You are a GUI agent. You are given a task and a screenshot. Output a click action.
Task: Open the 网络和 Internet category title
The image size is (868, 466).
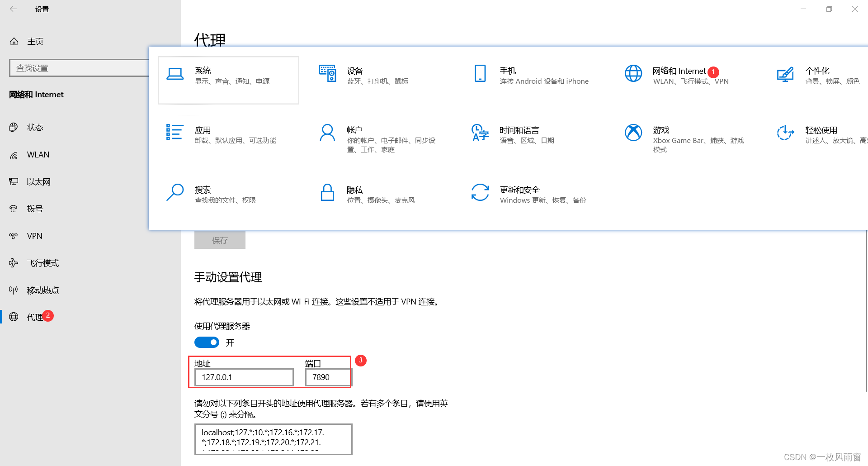pyautogui.click(x=679, y=71)
